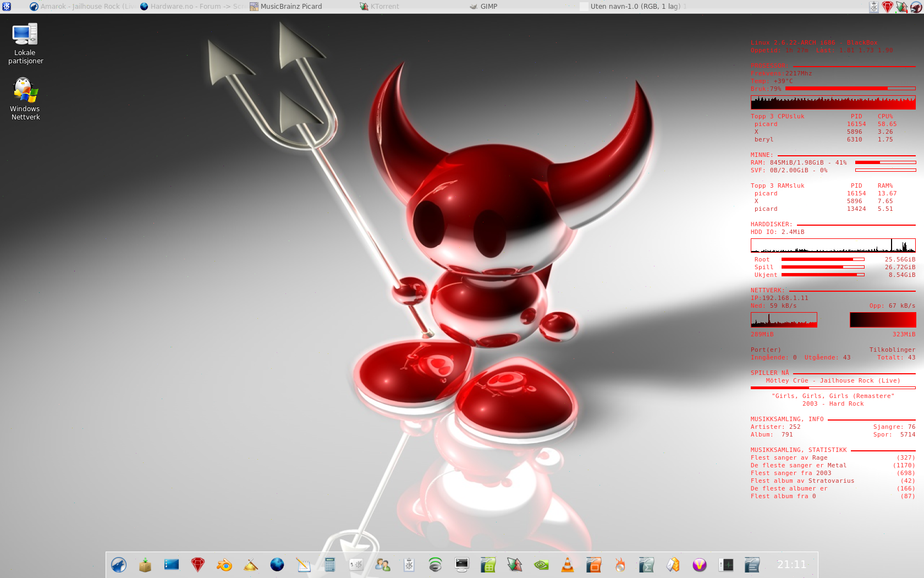Click the 21:11 clock in dock

(x=791, y=565)
